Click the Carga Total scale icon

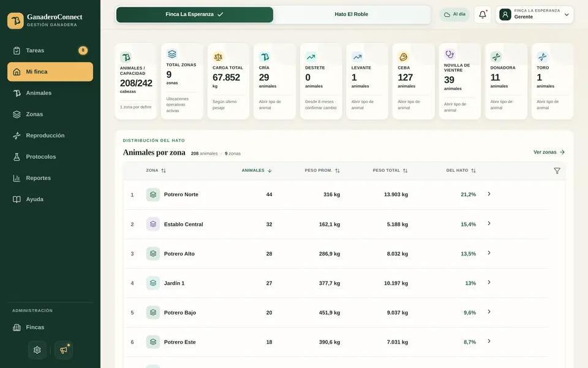[218, 56]
